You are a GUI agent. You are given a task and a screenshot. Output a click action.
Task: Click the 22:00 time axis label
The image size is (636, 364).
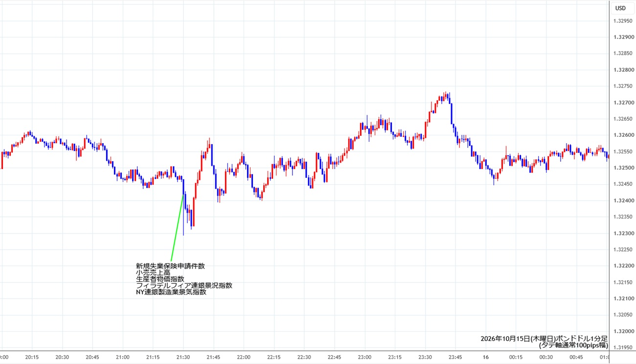tap(244, 357)
